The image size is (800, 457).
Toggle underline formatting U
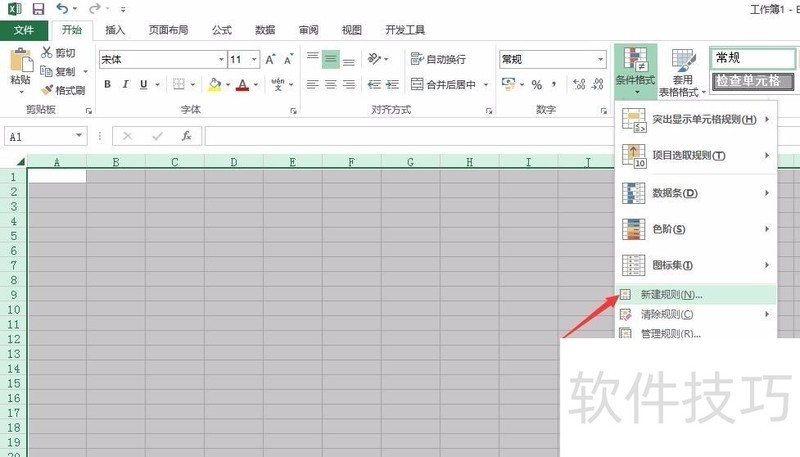pos(144,84)
